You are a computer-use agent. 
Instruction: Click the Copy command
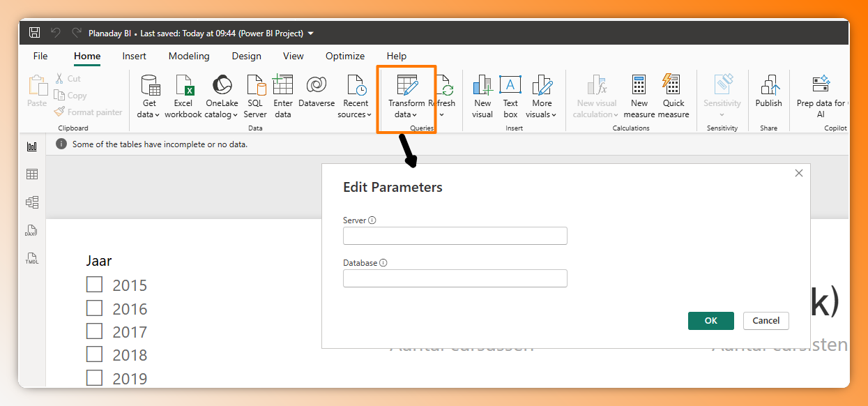[70, 96]
